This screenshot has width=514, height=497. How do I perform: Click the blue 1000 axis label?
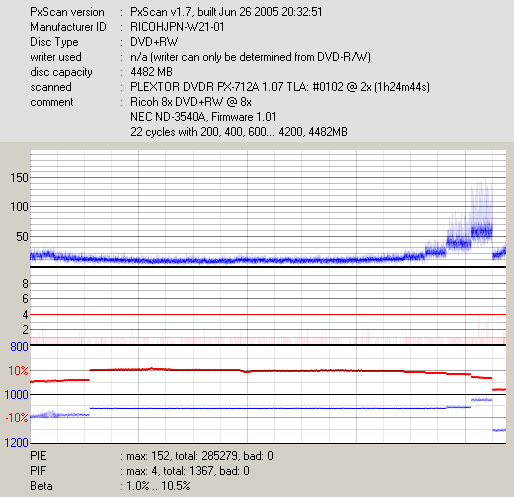[16, 395]
